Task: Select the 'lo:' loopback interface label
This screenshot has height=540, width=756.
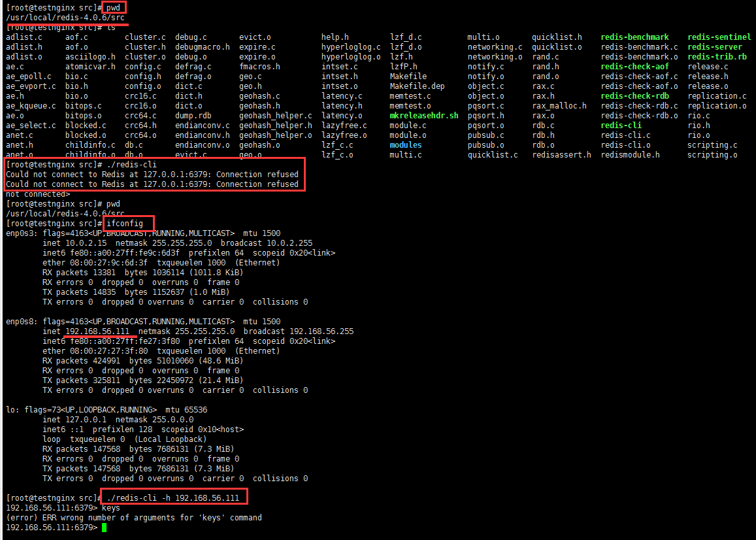Action: (x=12, y=410)
